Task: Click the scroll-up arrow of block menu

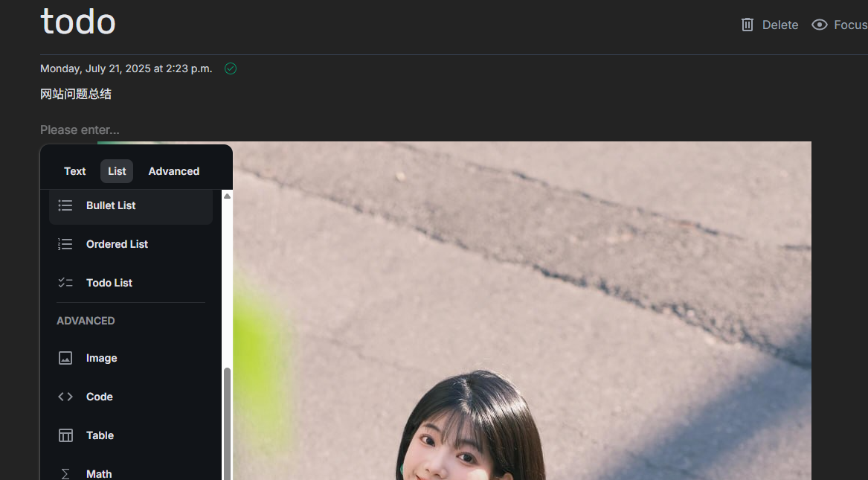Action: (x=227, y=196)
